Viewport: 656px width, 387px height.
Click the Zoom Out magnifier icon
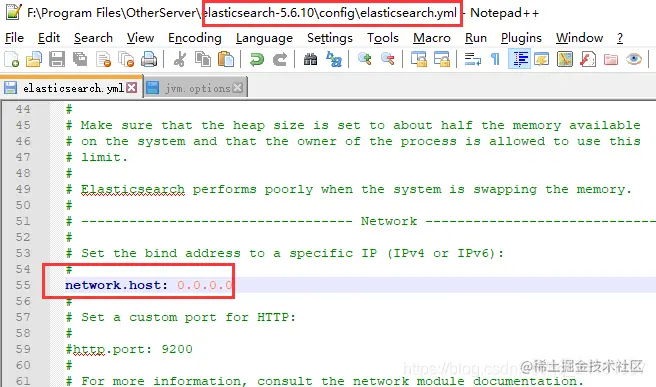coord(388,59)
